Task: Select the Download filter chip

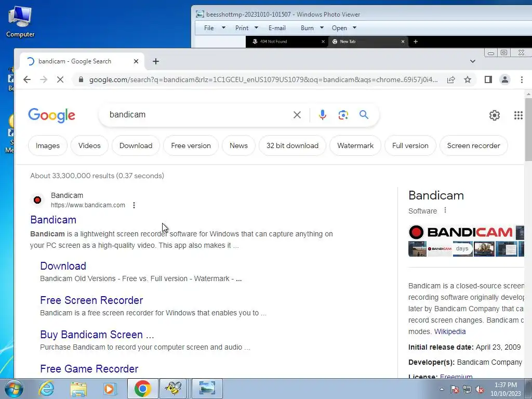Action: (136, 145)
